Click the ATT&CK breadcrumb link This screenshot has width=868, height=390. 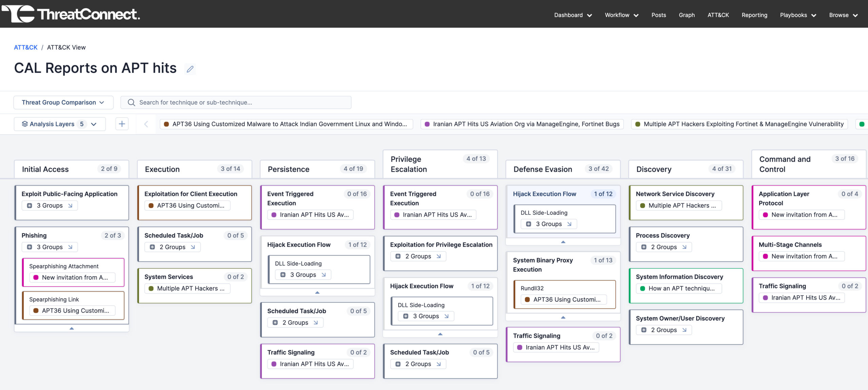pos(26,47)
